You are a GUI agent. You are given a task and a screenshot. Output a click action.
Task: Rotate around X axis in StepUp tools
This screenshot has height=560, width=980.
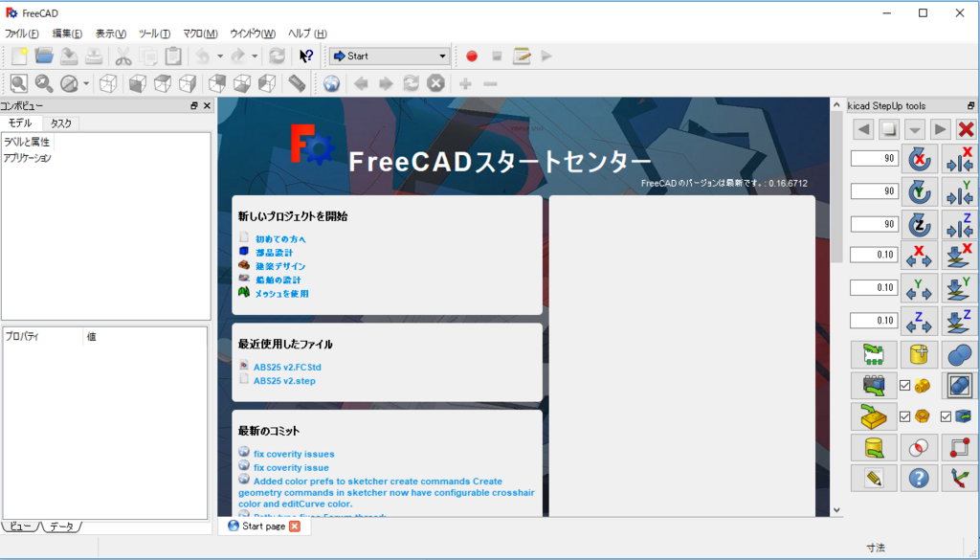920,159
